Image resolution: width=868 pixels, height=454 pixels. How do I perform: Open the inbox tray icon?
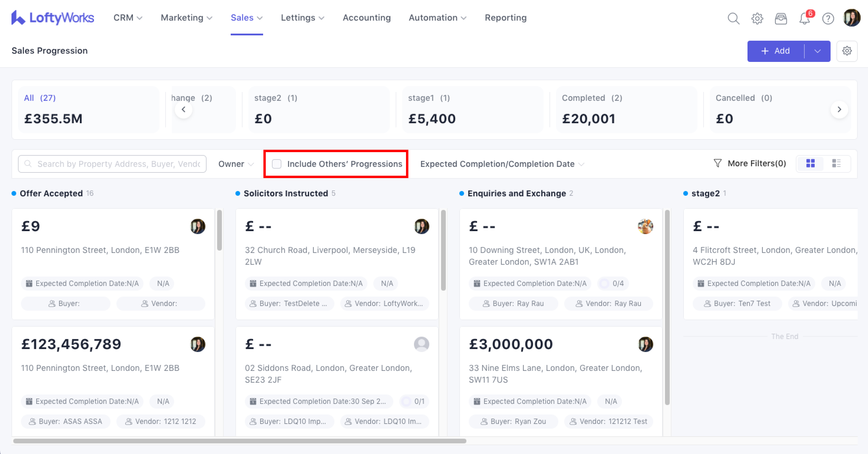781,18
